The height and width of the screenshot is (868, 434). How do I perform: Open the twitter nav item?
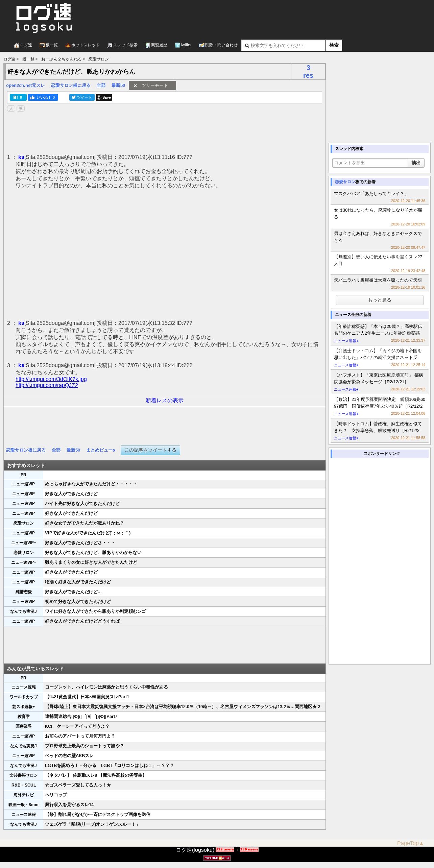[183, 45]
